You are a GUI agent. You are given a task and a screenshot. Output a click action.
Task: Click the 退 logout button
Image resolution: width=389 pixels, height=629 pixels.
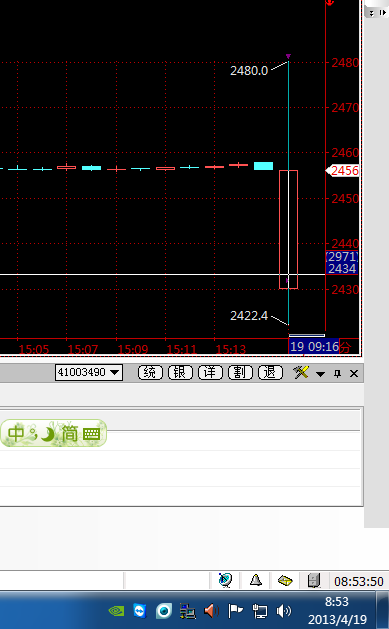(x=270, y=373)
